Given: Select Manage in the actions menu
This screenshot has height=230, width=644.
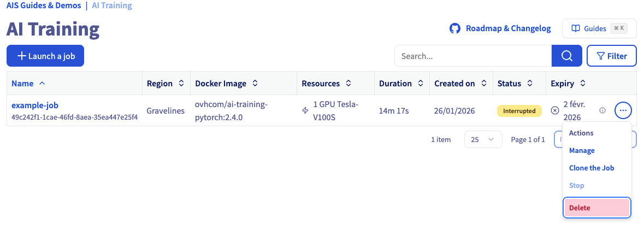Looking at the screenshot, I should point(582,151).
